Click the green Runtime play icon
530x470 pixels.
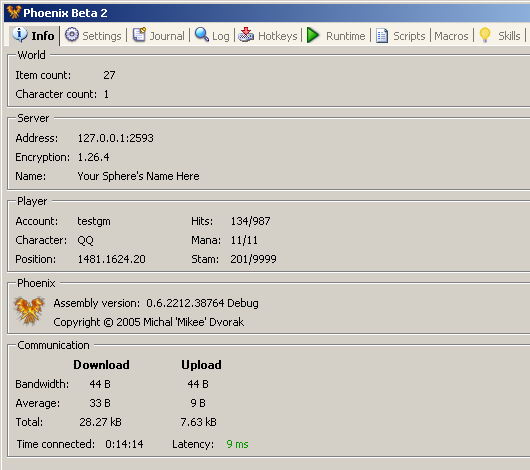tap(313, 35)
